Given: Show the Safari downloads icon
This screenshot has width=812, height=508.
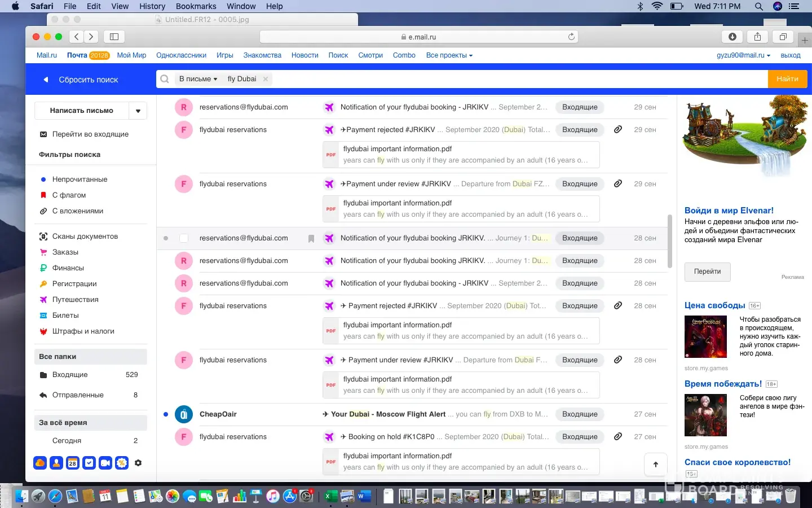Looking at the screenshot, I should [x=732, y=37].
